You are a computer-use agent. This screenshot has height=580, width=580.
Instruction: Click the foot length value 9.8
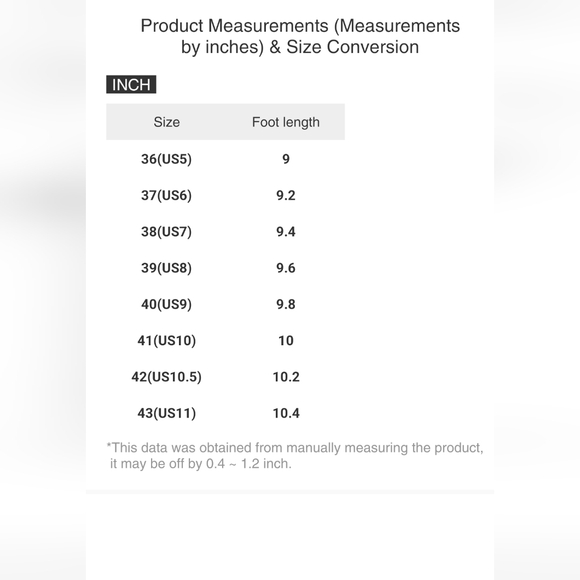[x=286, y=304]
